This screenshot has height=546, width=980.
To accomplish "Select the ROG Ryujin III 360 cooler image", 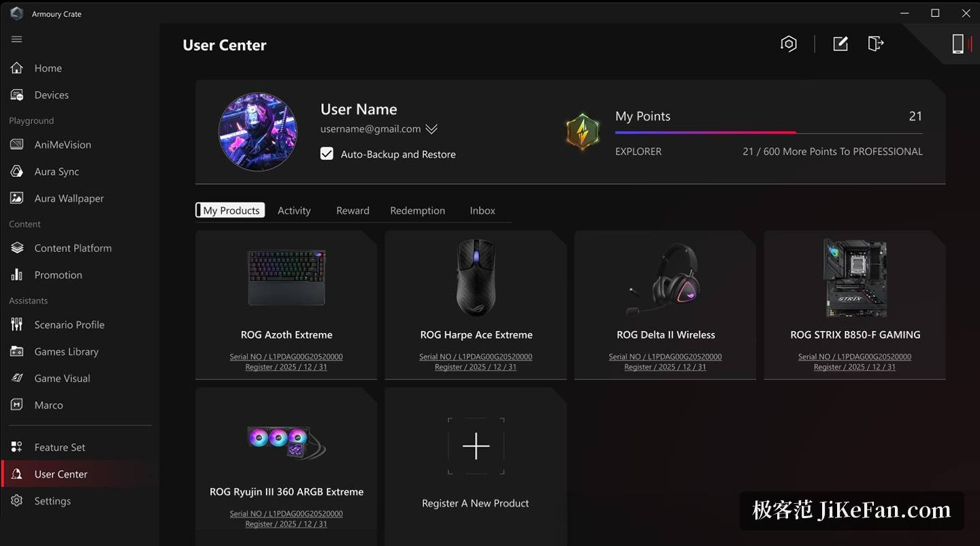I will tap(287, 442).
